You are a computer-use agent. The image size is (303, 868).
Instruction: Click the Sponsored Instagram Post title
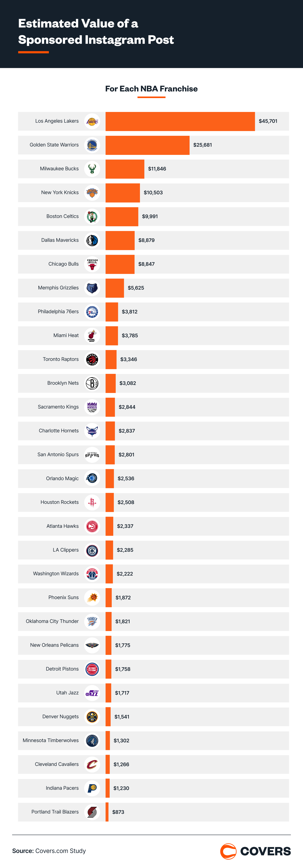(x=96, y=32)
